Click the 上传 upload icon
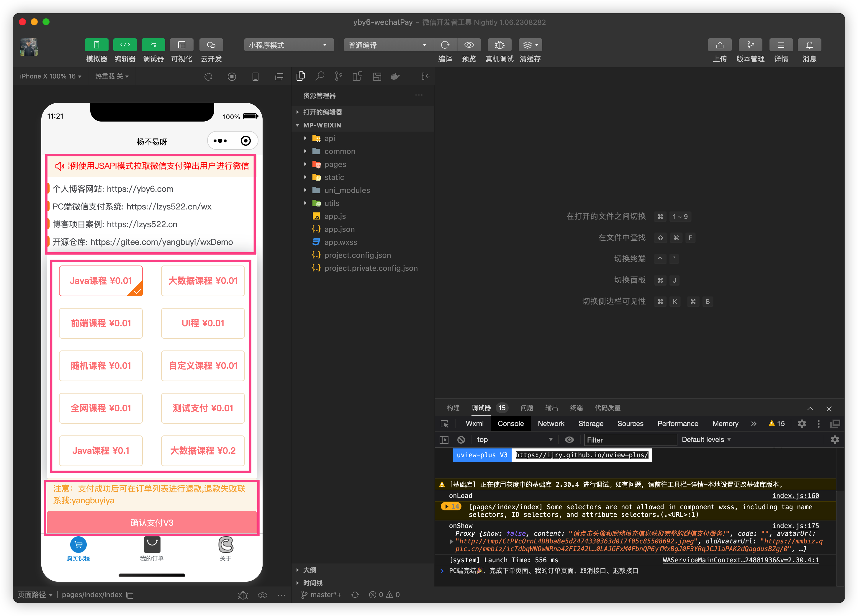Viewport: 858px width, 616px height. point(720,45)
